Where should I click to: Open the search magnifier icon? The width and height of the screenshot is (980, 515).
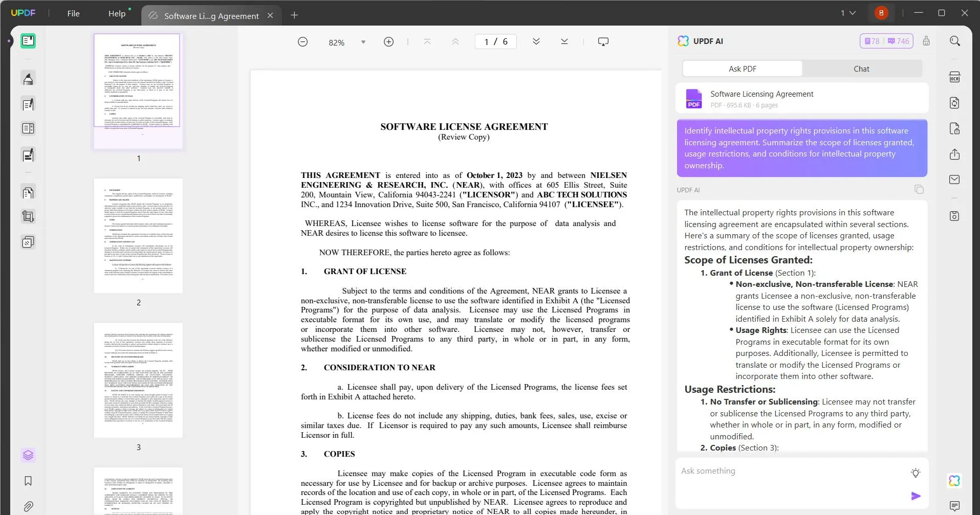point(954,41)
